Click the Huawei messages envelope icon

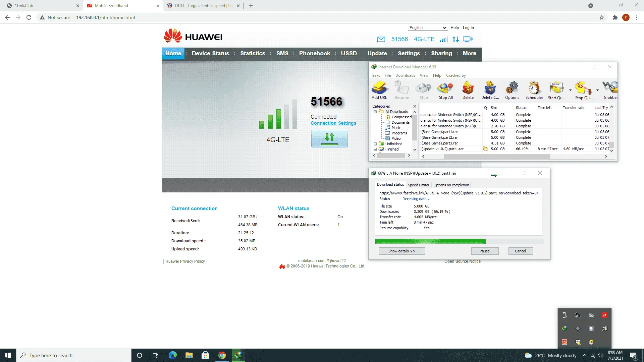[x=381, y=40]
